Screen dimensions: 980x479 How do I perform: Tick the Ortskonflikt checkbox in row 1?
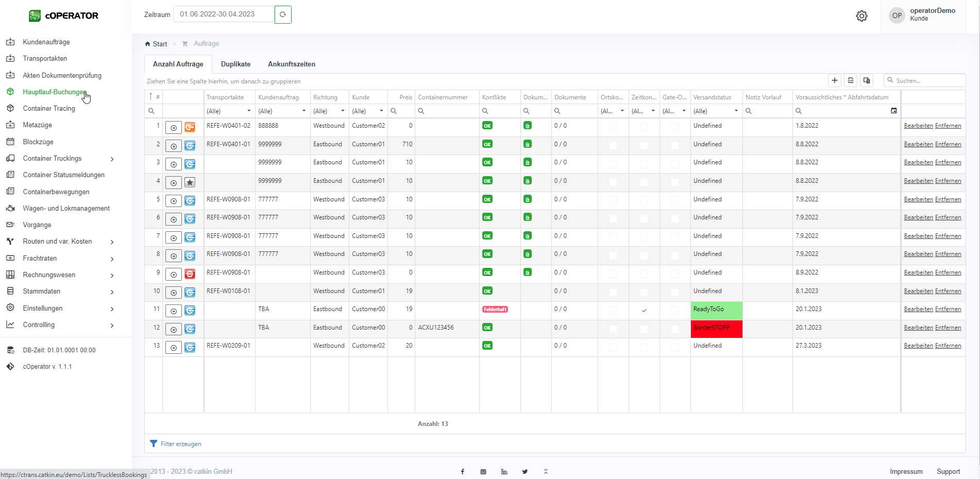(x=613, y=127)
